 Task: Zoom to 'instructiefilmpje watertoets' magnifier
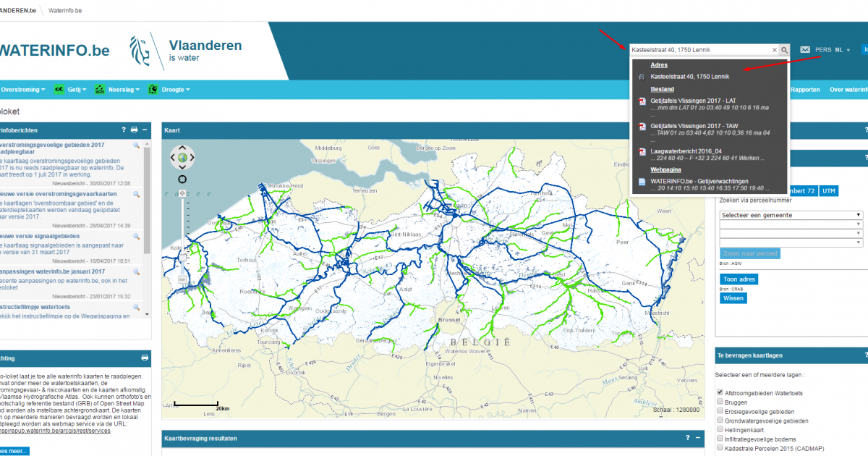pos(136,307)
